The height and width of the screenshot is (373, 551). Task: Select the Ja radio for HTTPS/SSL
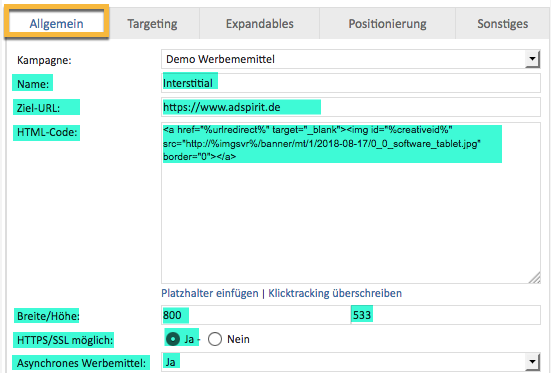[x=173, y=339]
